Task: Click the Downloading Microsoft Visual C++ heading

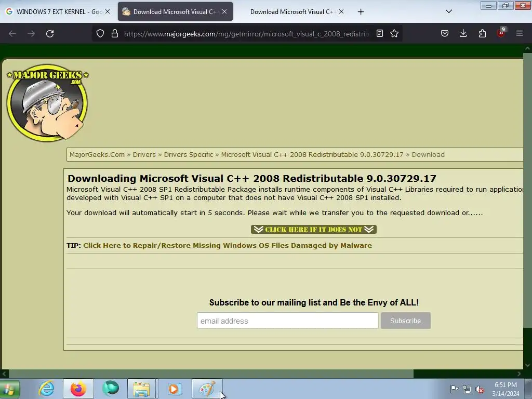Action: click(x=252, y=179)
